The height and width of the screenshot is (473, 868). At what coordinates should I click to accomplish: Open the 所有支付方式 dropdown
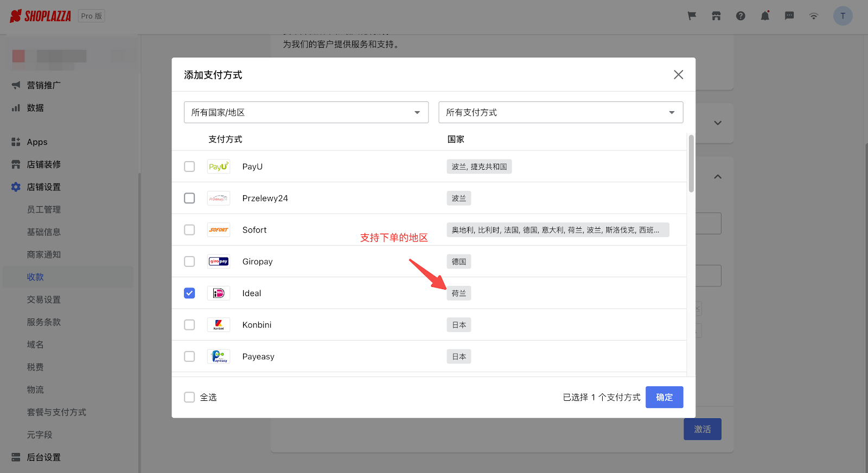point(560,112)
